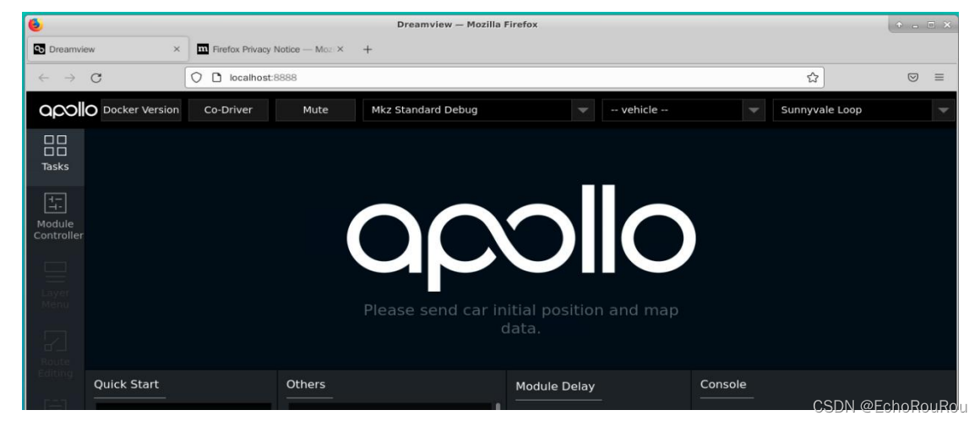Open the Sunnyvale Loop map dropdown

point(863,110)
